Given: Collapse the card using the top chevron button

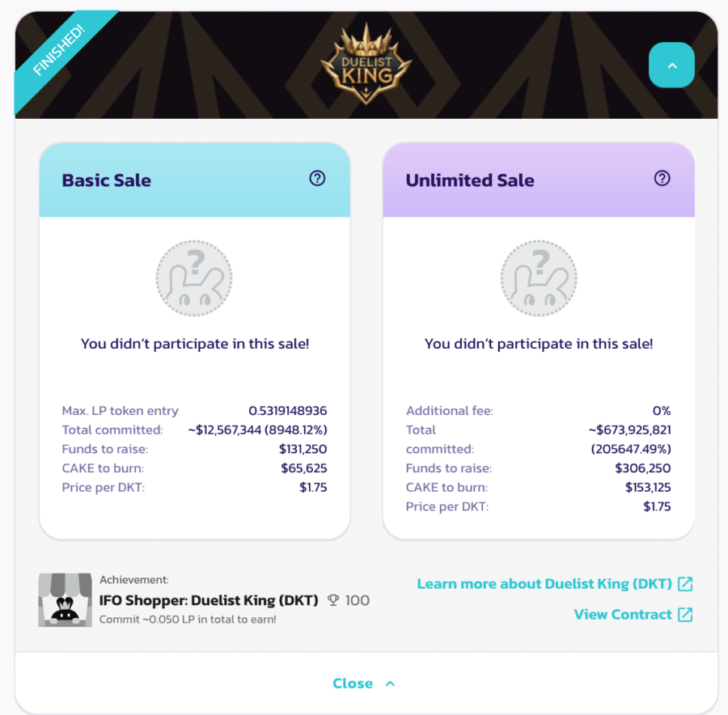Looking at the screenshot, I should [672, 65].
